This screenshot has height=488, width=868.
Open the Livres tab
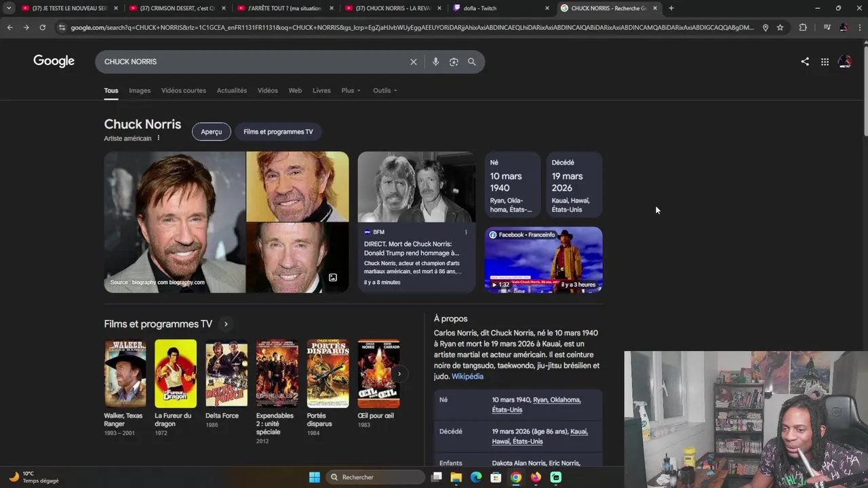[321, 90]
